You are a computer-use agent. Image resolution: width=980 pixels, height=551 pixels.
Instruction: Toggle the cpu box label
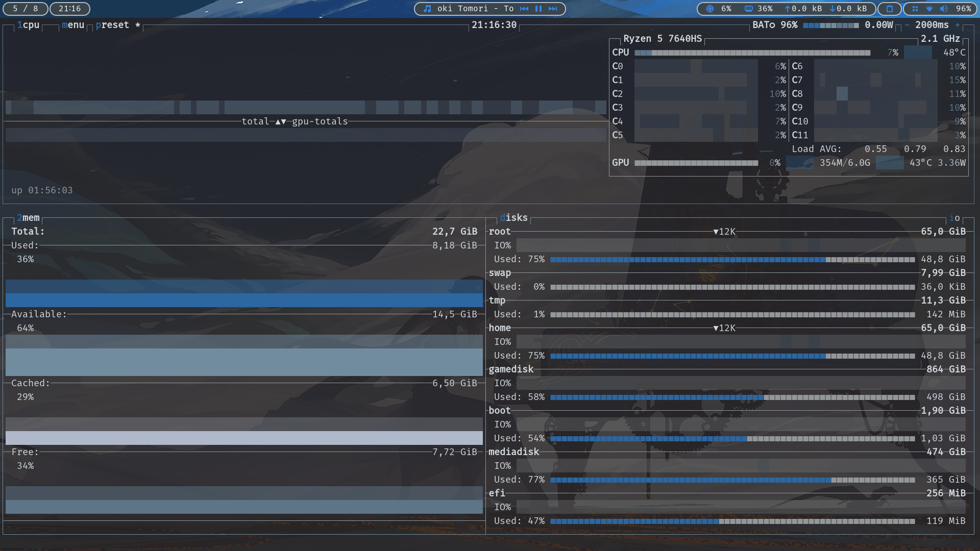tap(28, 25)
